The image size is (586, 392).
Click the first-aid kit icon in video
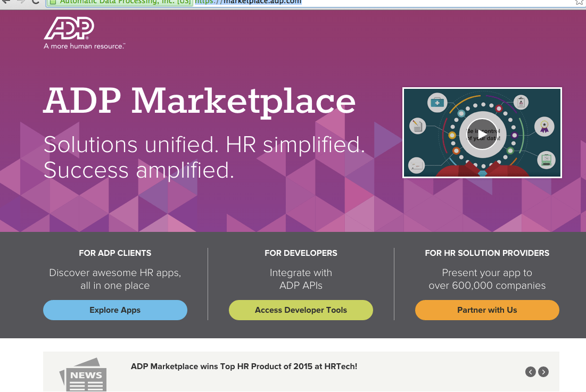(438, 102)
